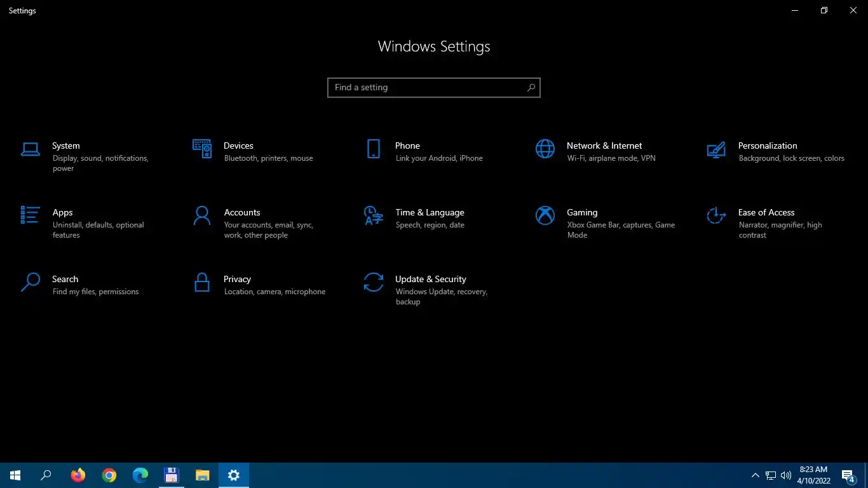Launch Microsoft Edge from the taskbar
This screenshot has width=868, height=488.
pyautogui.click(x=140, y=475)
